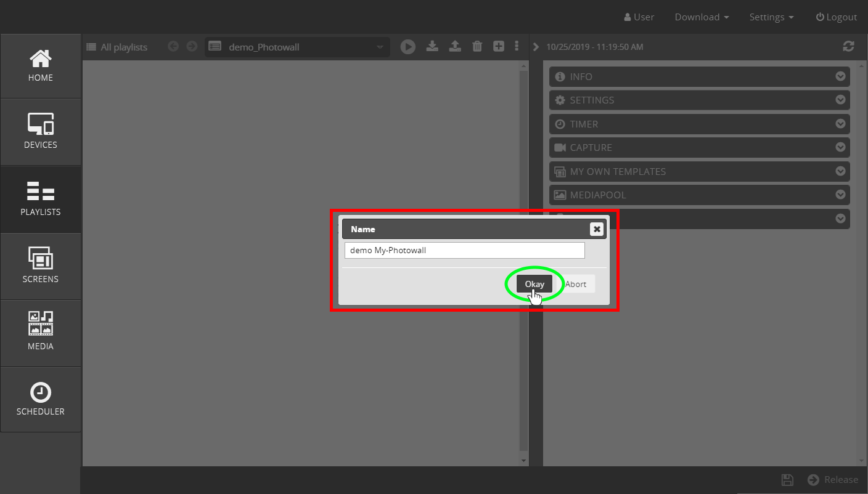Open the MEDIA library in the sidebar
868x494 pixels.
[x=41, y=333]
